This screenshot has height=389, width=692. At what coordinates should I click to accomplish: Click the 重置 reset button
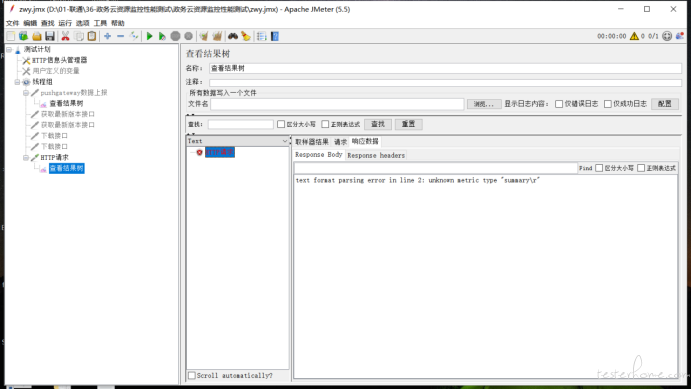(x=408, y=124)
